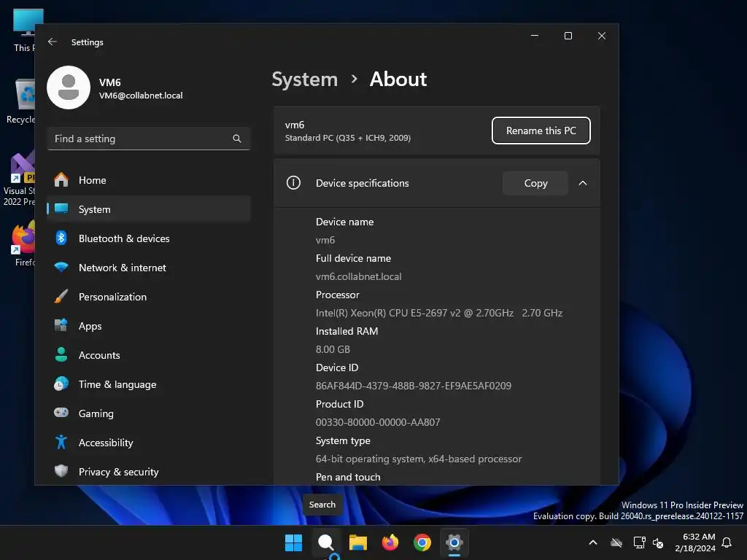Click the Device specifications info icon
747x560 pixels.
(x=293, y=182)
